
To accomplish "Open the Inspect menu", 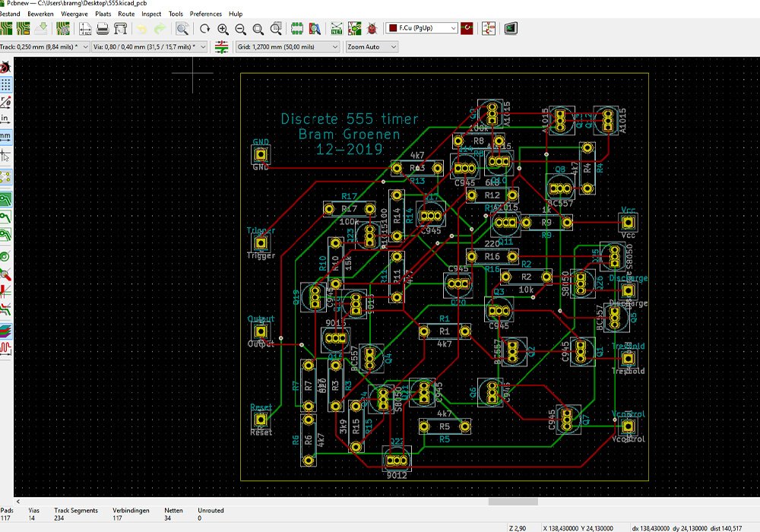I will pos(151,14).
